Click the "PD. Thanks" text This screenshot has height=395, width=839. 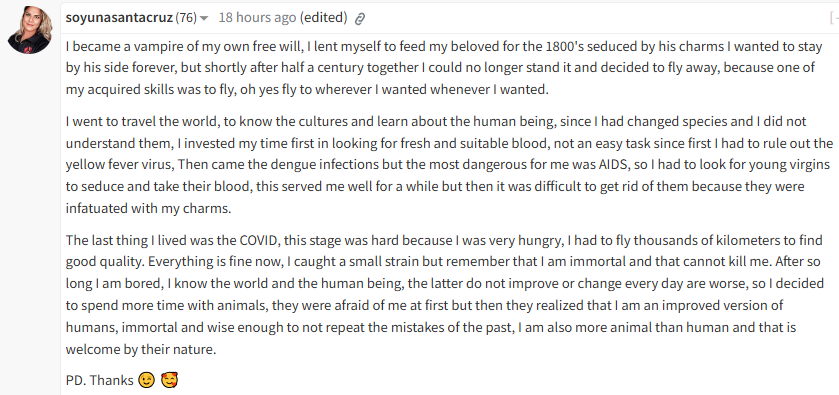[100, 381]
